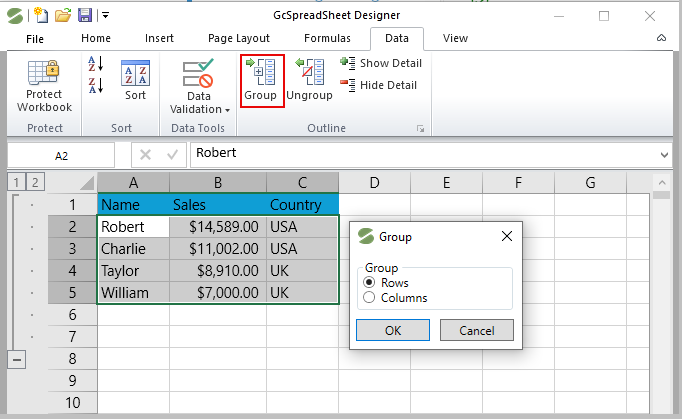The height and width of the screenshot is (419, 682).
Task: Select the corner select-all triangle
Action: [x=87, y=183]
